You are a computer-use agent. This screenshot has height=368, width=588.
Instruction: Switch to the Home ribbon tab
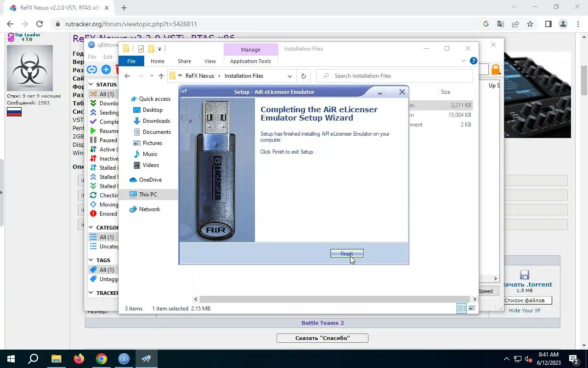point(158,61)
